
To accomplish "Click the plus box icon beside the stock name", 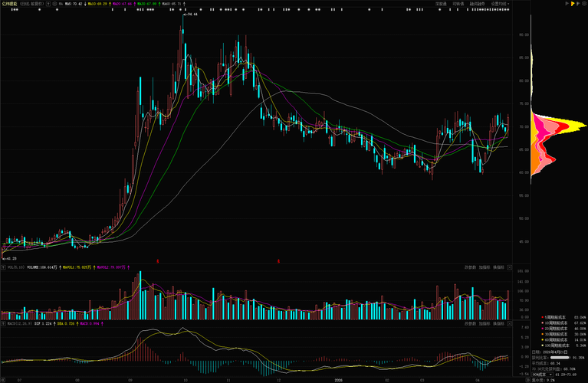I will (48, 4).
